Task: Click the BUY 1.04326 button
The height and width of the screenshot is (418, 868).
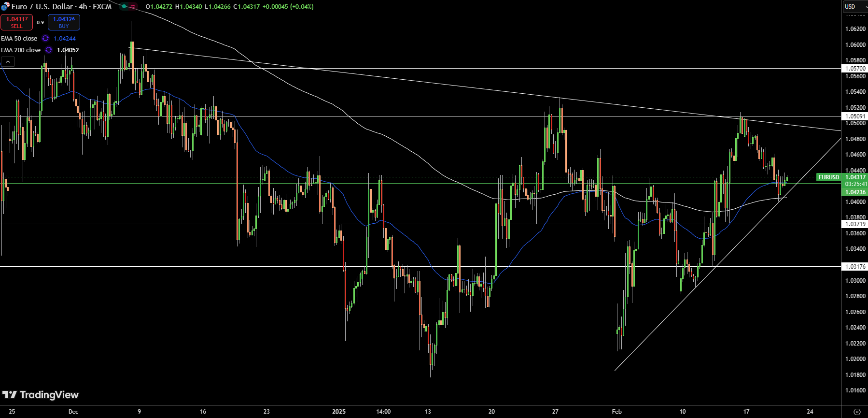Action: click(x=64, y=22)
